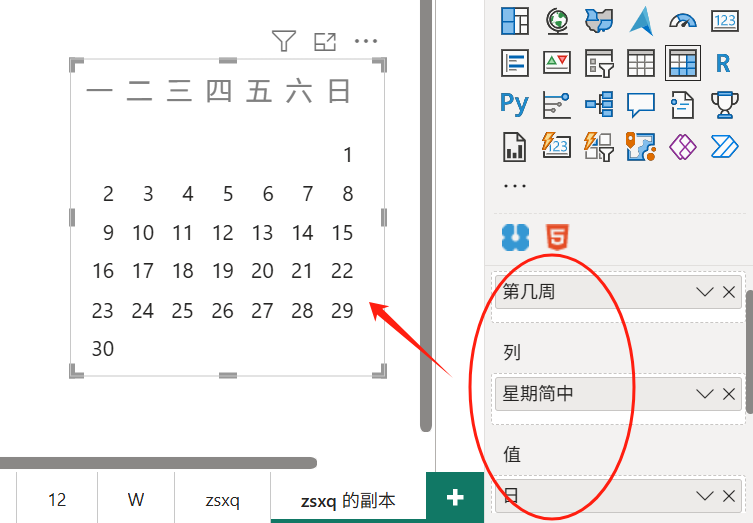Select the highlighted Matrix visual icon
Screen dimensions: 753x523
click(683, 63)
